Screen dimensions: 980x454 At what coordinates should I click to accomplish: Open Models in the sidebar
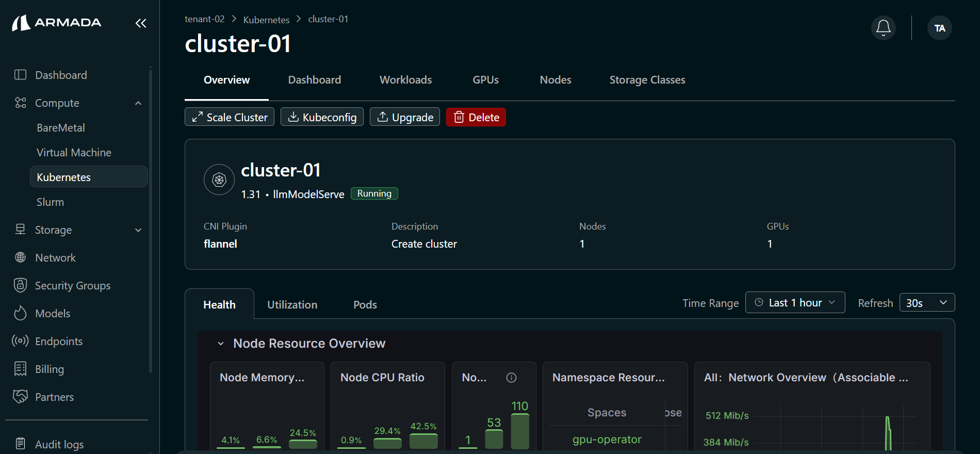click(x=53, y=313)
